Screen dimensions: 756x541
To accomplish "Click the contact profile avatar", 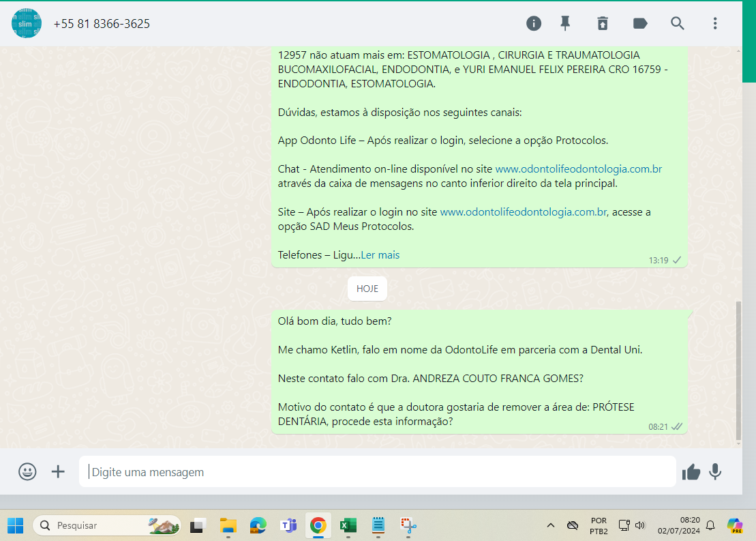I will tap(26, 23).
